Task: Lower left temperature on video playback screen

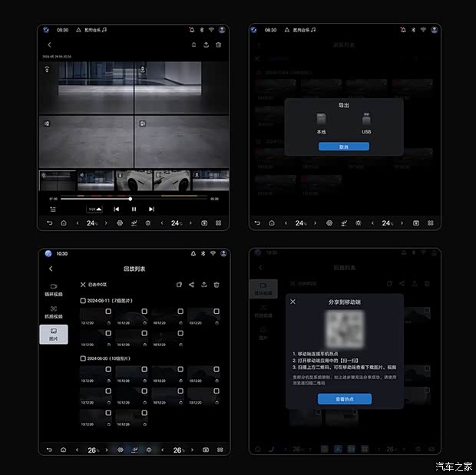Action: point(78,223)
